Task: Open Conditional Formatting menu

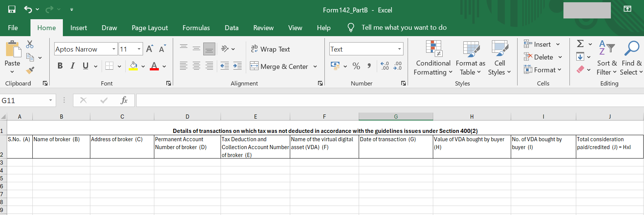Action: pyautogui.click(x=433, y=58)
